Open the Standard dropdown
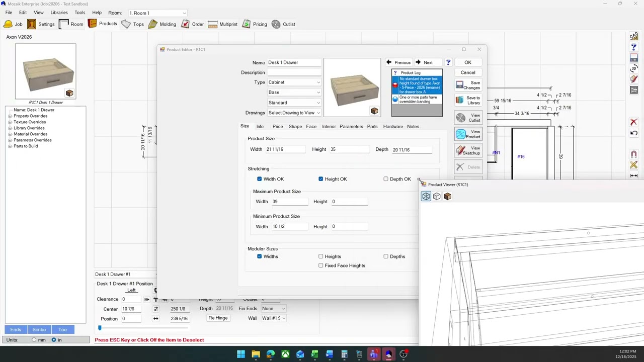The width and height of the screenshot is (644, 362). coord(294,103)
